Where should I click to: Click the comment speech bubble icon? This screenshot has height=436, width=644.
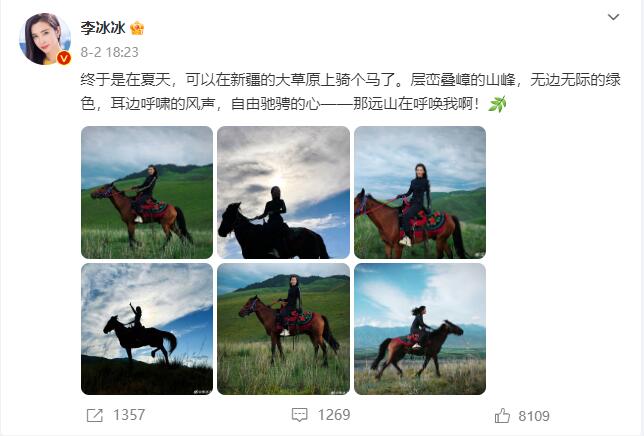click(x=299, y=415)
